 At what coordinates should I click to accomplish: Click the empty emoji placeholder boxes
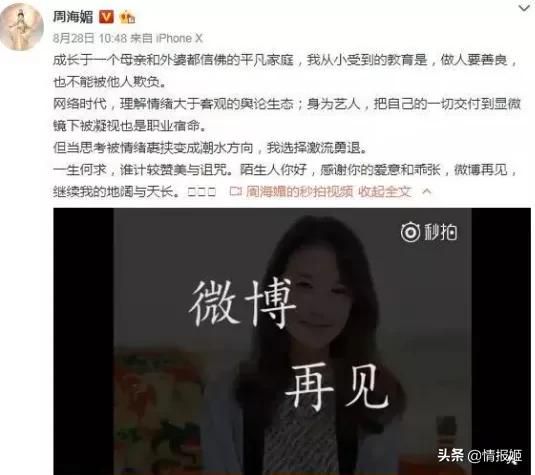[x=202, y=192]
